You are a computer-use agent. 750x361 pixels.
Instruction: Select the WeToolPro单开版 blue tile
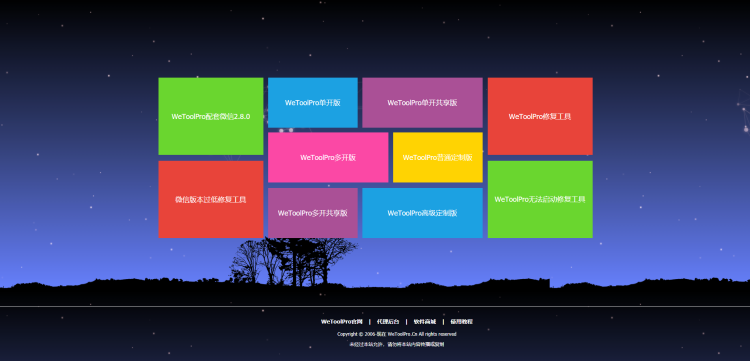tap(312, 103)
